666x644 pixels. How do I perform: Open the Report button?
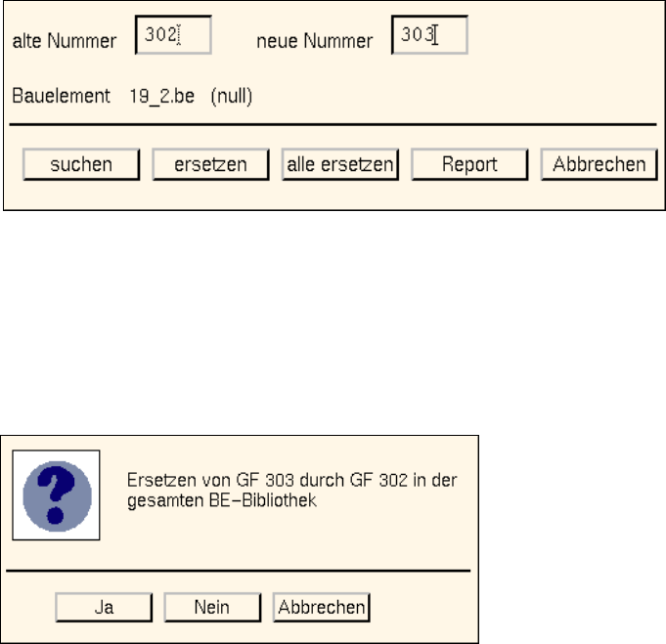point(469,164)
